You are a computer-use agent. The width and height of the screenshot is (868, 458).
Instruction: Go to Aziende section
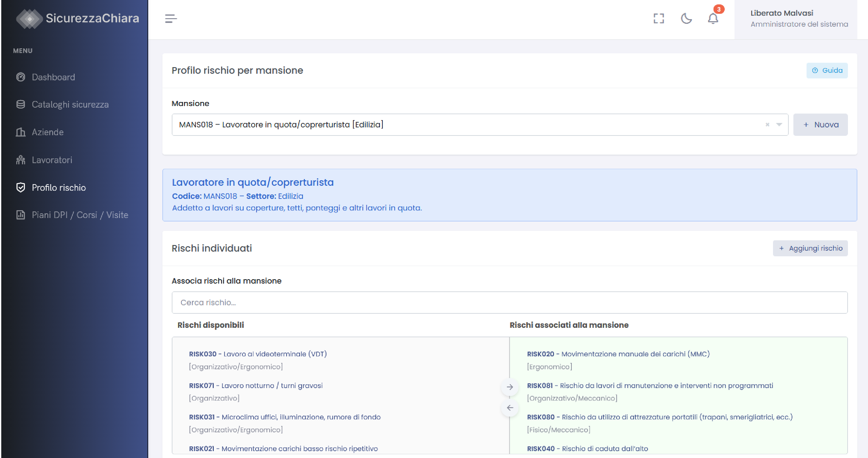[x=48, y=132]
